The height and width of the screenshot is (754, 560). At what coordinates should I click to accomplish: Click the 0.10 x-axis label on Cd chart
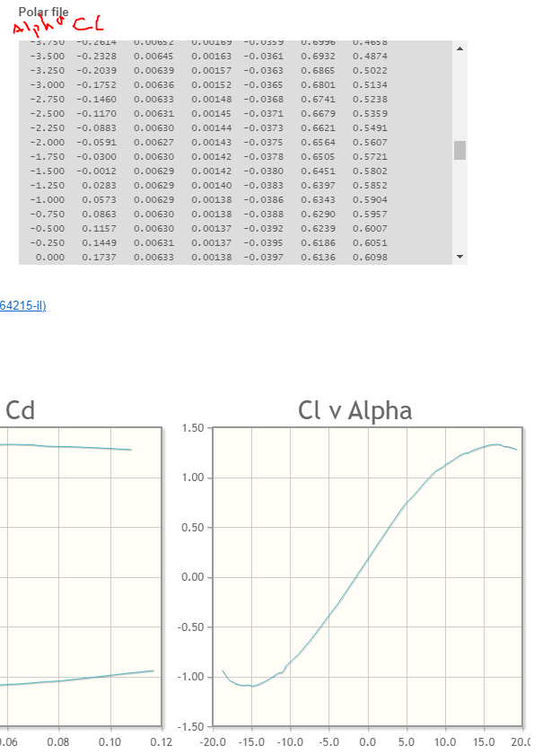point(109,742)
